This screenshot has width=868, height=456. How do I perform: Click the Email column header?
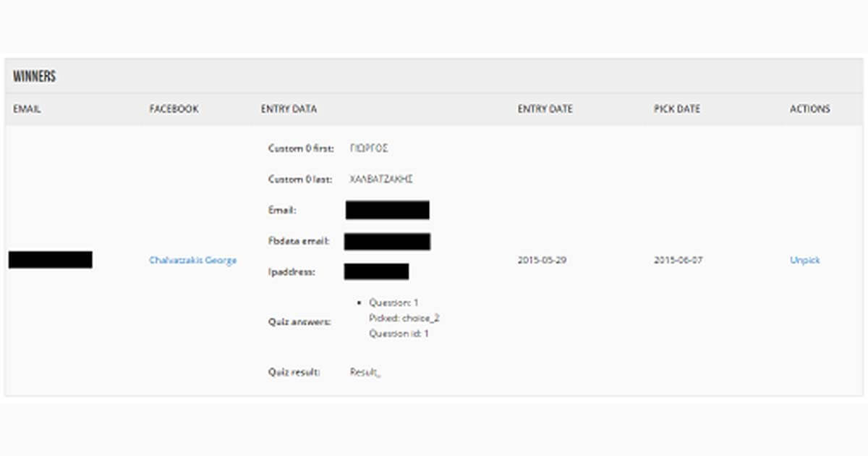point(27,109)
